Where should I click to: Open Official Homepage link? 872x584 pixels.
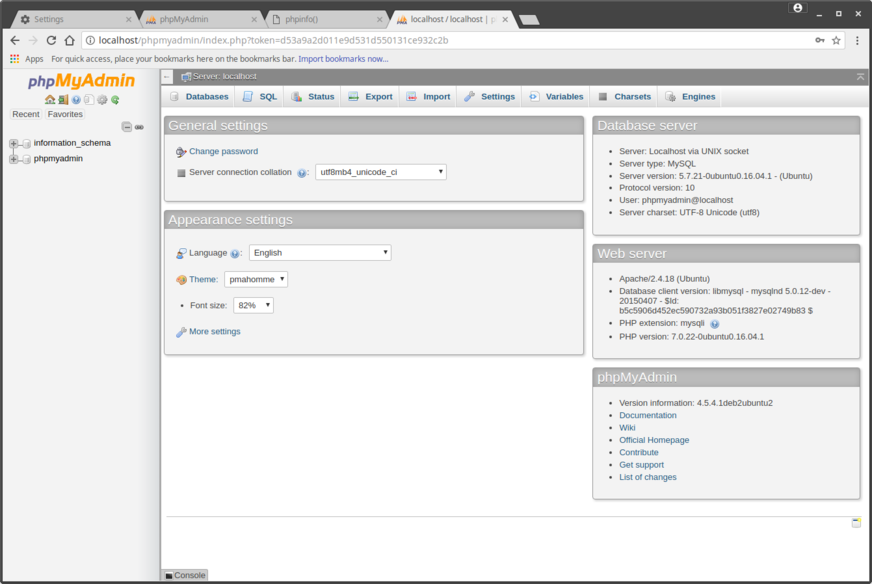tap(654, 440)
